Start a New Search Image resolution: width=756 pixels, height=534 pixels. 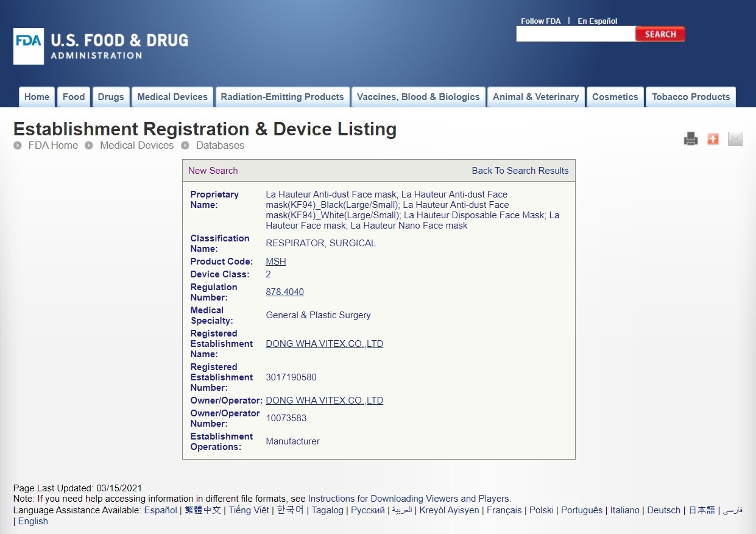(x=213, y=171)
